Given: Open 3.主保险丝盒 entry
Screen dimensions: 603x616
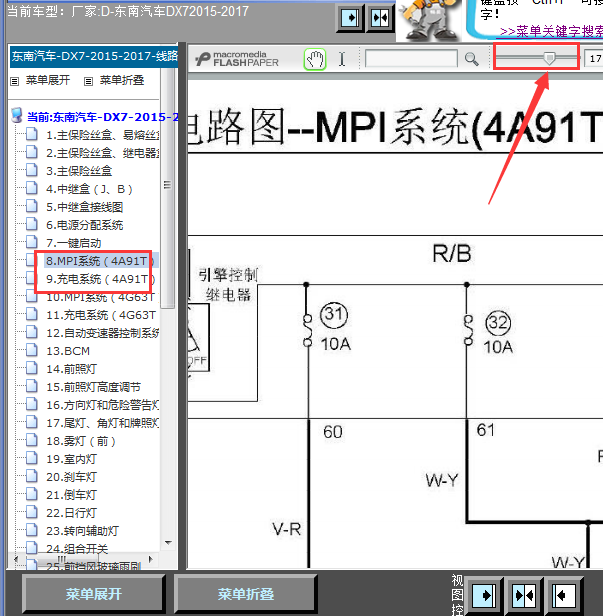Looking at the screenshot, I should (x=79, y=171).
